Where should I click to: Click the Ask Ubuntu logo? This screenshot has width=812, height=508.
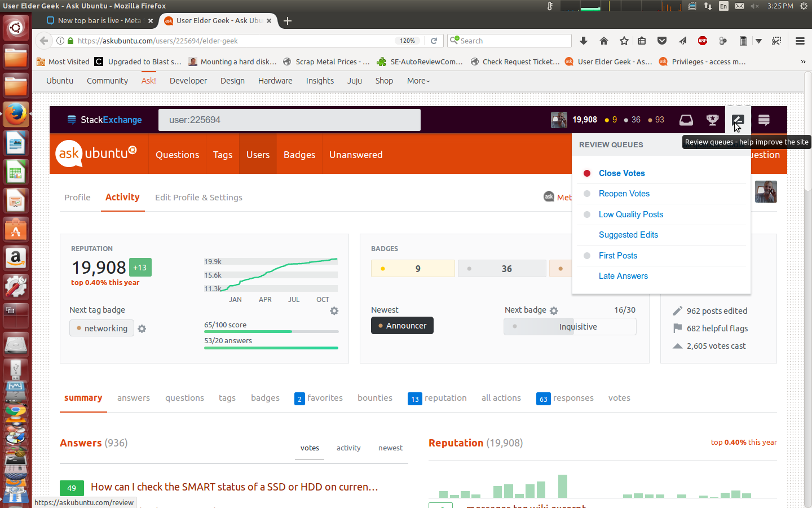96,154
